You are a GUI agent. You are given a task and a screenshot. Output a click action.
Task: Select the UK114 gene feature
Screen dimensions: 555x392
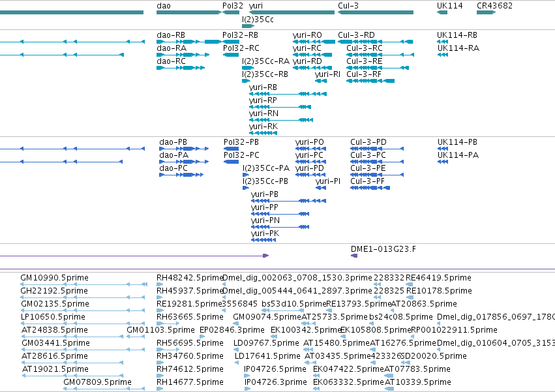click(x=442, y=12)
